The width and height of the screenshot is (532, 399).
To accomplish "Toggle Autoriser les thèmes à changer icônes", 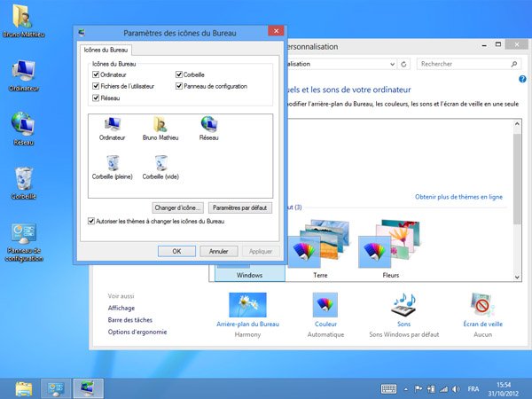I will point(91,221).
